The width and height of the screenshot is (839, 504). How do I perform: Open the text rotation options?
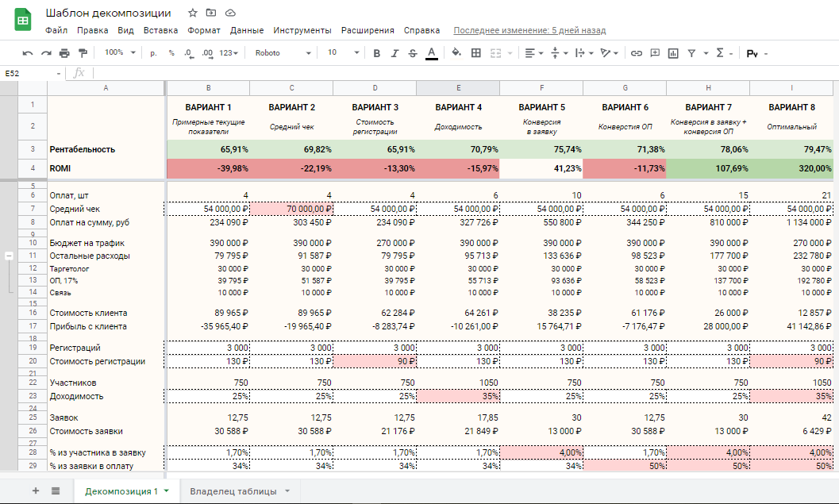609,53
